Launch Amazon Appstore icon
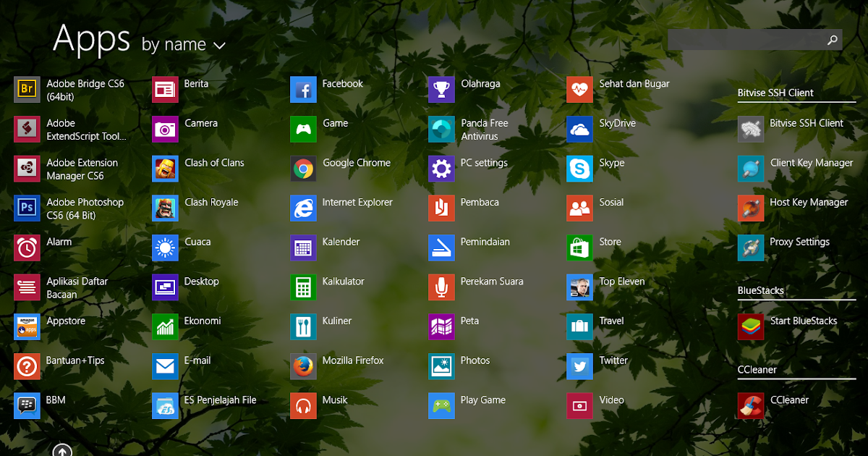The height and width of the screenshot is (456, 868). coord(27,327)
